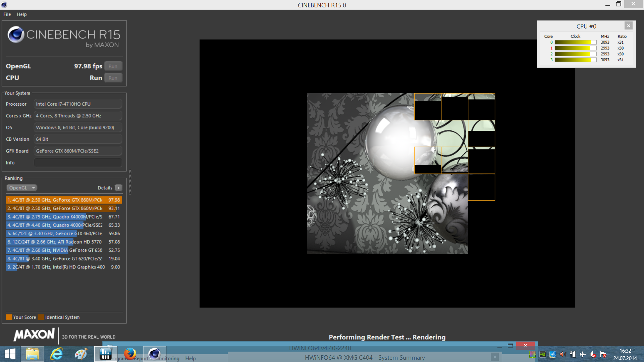Click the NVIDIA tray icon
Screen dimensions: 644x362
(542, 354)
